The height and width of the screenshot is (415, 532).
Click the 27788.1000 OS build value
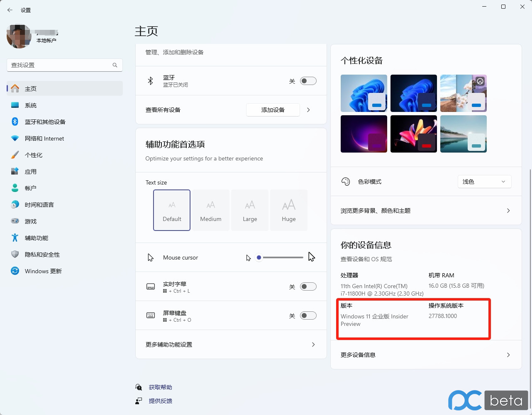[443, 316]
